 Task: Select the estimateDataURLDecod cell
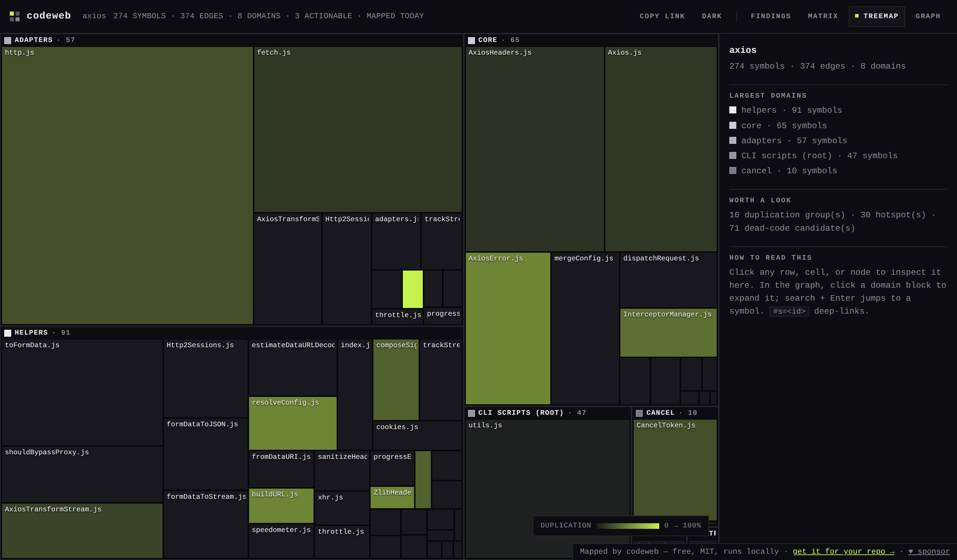pos(292,367)
